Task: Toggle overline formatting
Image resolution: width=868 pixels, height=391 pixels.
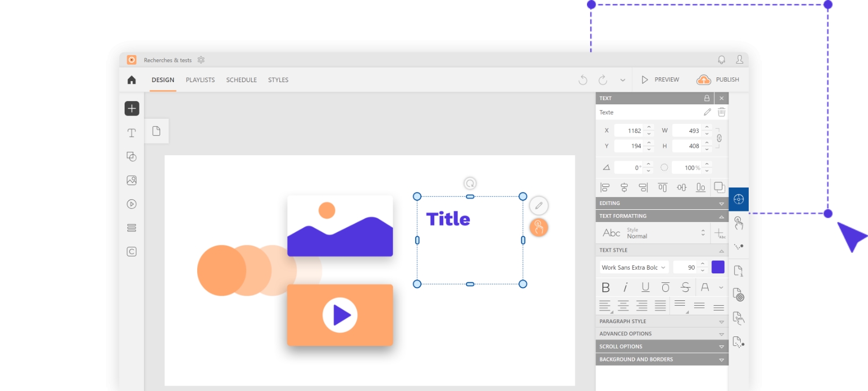Action: (665, 287)
